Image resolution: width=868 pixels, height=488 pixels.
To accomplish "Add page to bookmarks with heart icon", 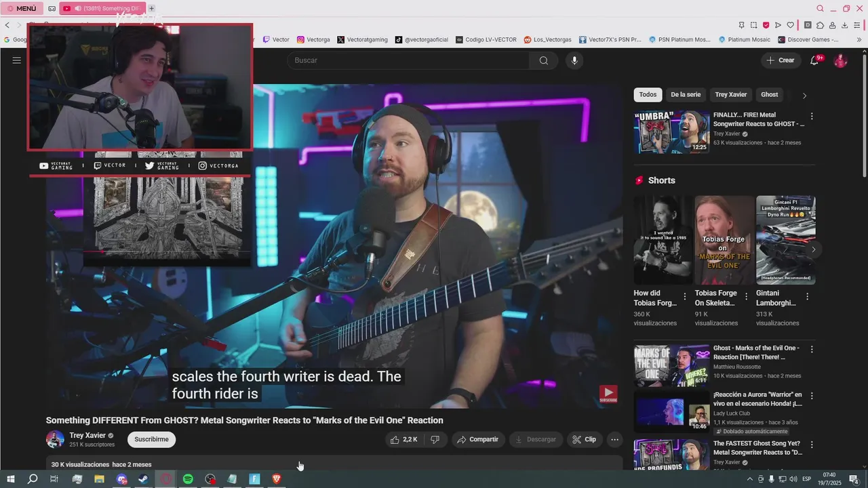I will [x=790, y=25].
